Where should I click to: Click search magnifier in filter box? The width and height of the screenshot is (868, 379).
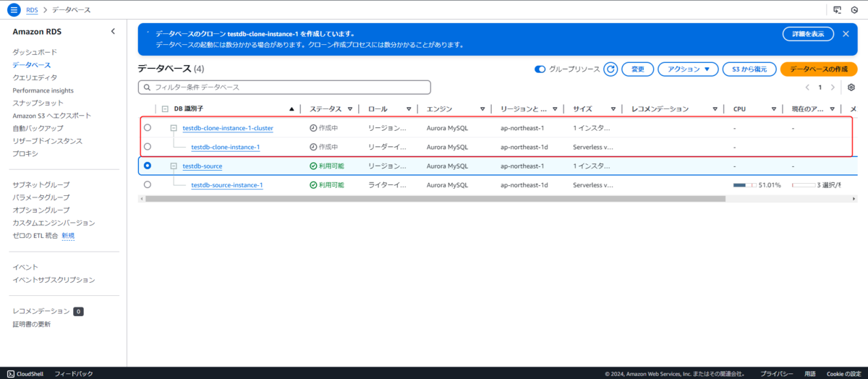[x=147, y=87]
